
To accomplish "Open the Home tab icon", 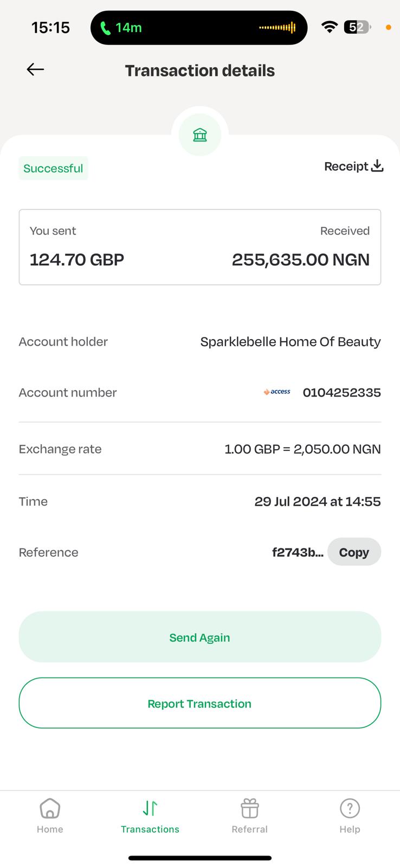I will (50, 808).
